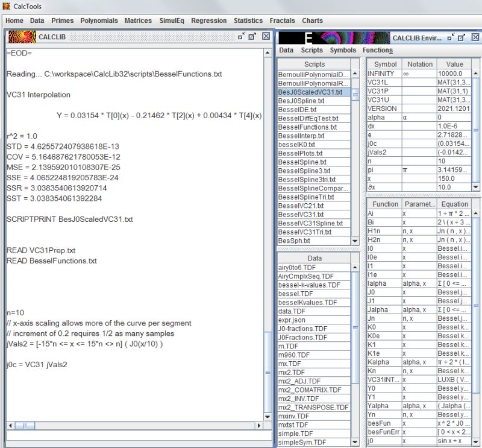
Task: Click the Equation column header
Action: (454, 204)
